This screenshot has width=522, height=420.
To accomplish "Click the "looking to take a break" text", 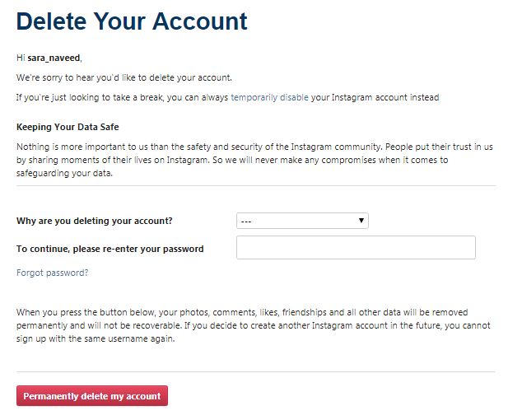I will (124, 97).
